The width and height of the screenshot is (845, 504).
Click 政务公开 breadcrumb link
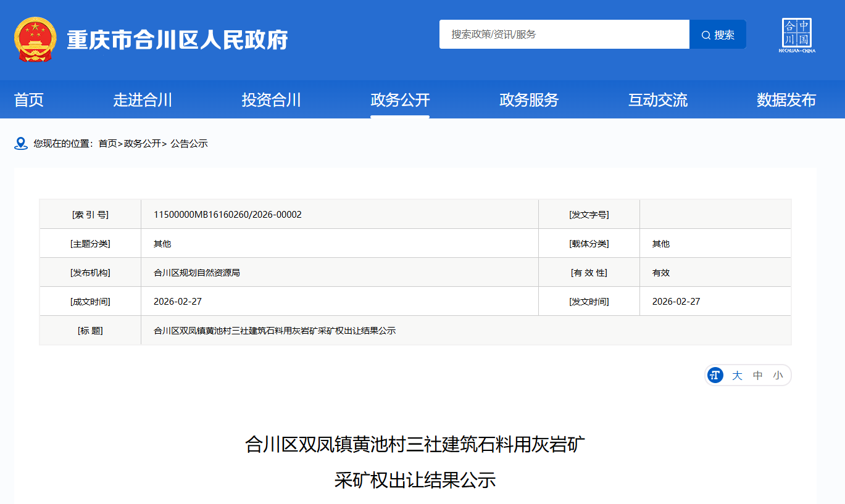pyautogui.click(x=142, y=144)
